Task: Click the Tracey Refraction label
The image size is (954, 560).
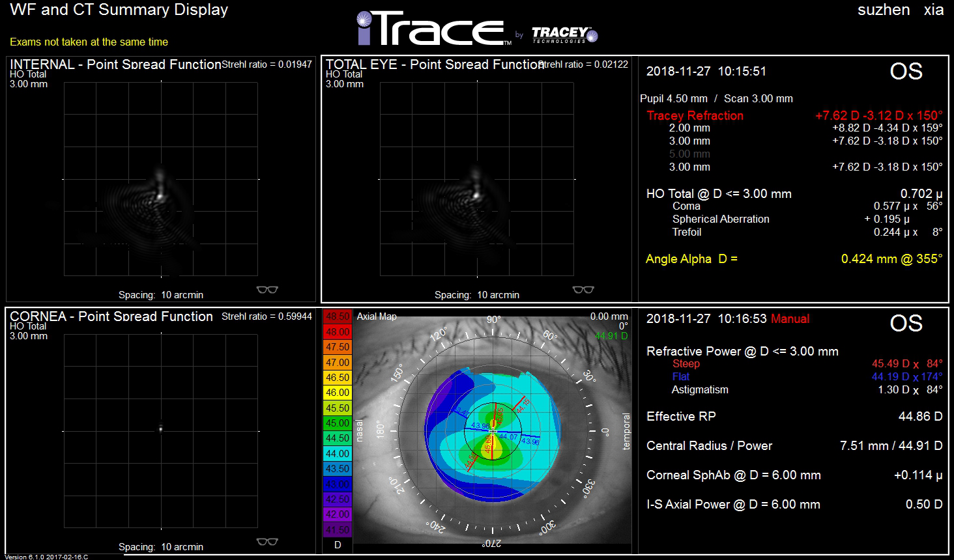Action: click(695, 115)
